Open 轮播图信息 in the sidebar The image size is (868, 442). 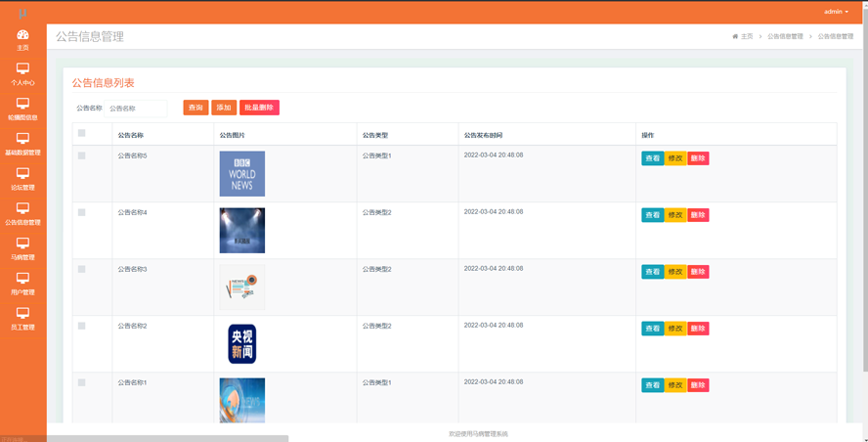coord(22,110)
